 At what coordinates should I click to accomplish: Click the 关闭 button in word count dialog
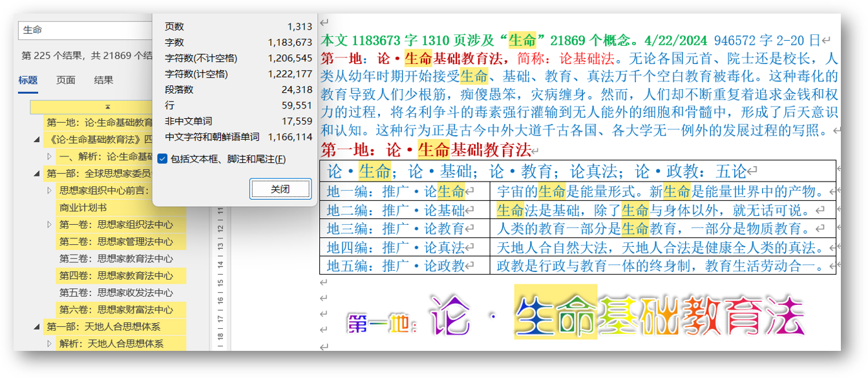coord(280,189)
